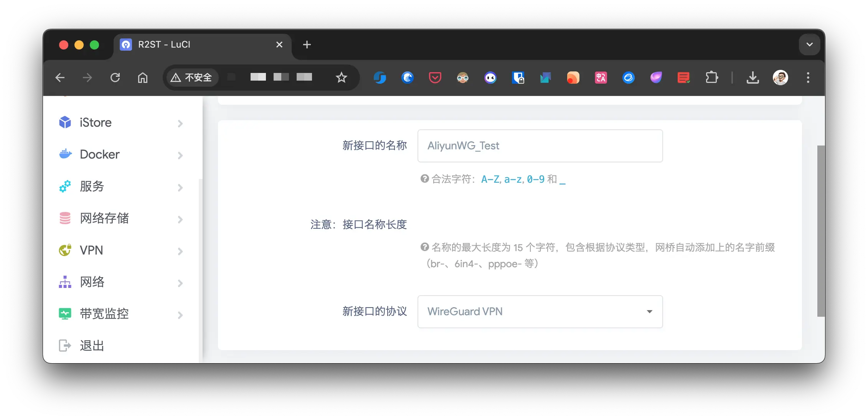
Task: Click the 不安全 security warning button
Action: point(192,78)
